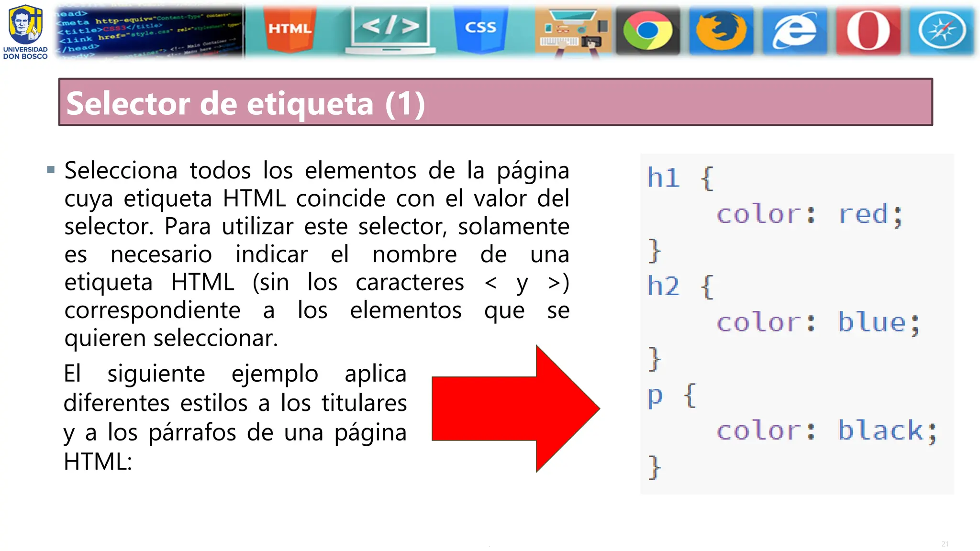Click the 'h1 {' selector line
Screen dimensions: 980x551
pyautogui.click(x=680, y=178)
